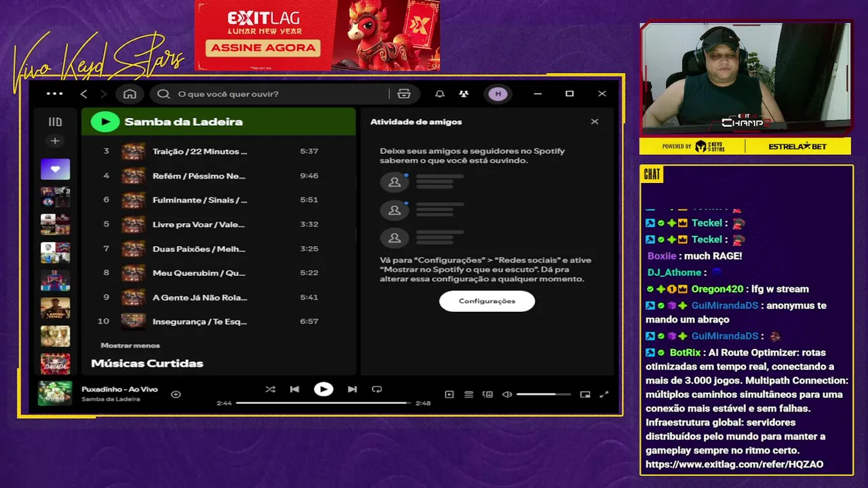The height and width of the screenshot is (488, 868).
Task: Adjust the volume slider
Action: click(545, 394)
